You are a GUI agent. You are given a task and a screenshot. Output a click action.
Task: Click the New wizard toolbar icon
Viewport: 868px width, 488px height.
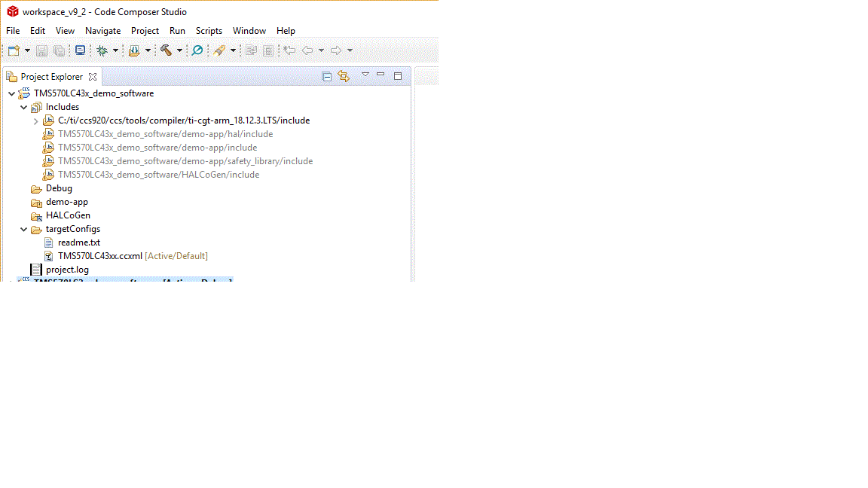pyautogui.click(x=14, y=51)
